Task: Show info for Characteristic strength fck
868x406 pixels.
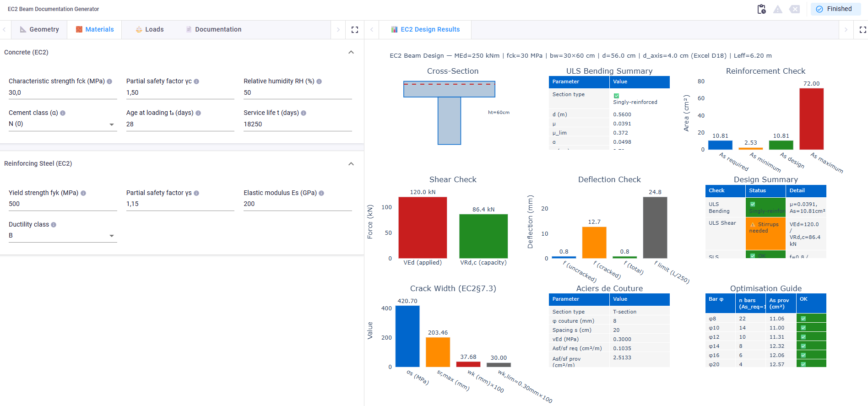Action: pos(109,81)
